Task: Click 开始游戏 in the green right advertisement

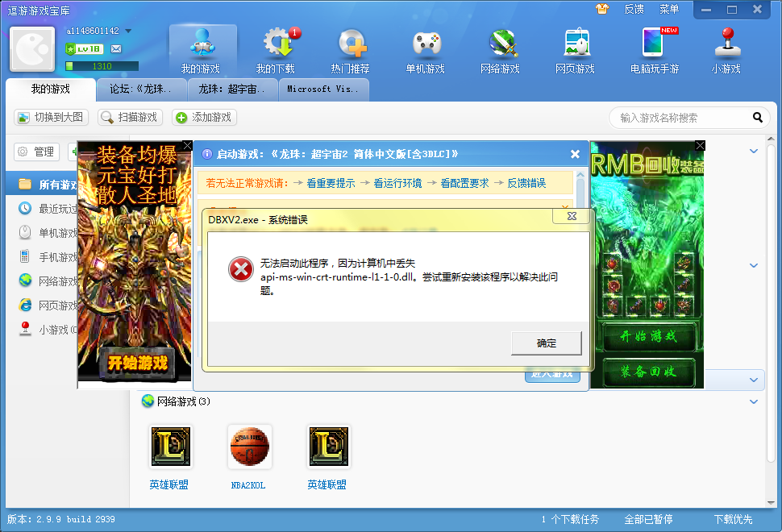Action: point(648,337)
